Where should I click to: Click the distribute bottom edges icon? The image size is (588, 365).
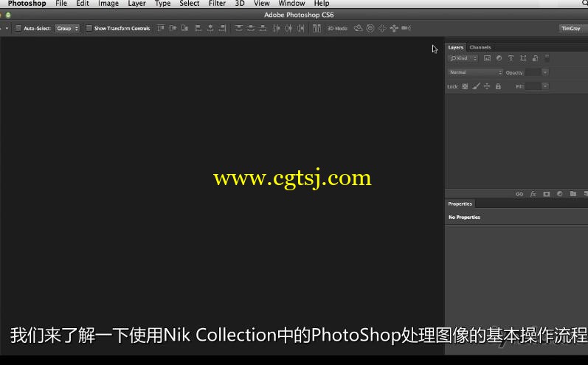point(263,28)
